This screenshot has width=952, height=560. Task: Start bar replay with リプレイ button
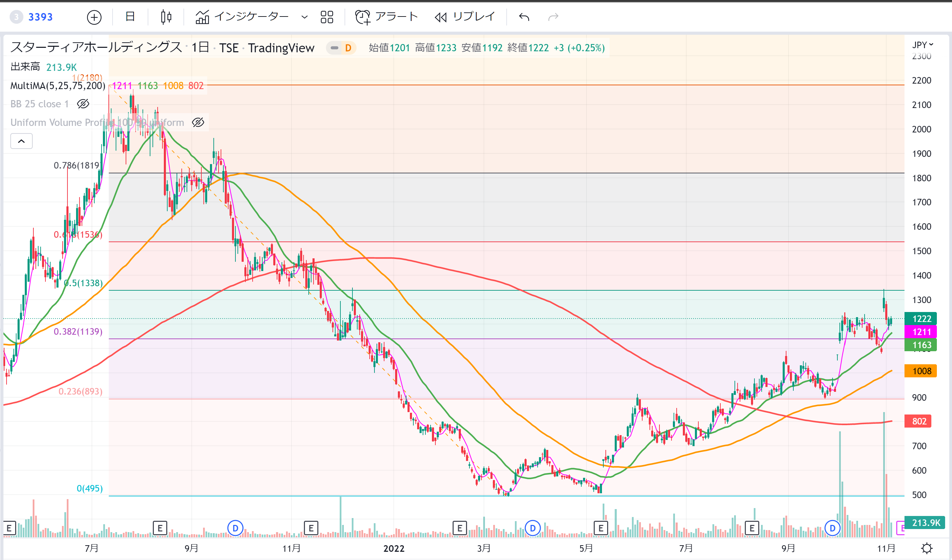(465, 17)
